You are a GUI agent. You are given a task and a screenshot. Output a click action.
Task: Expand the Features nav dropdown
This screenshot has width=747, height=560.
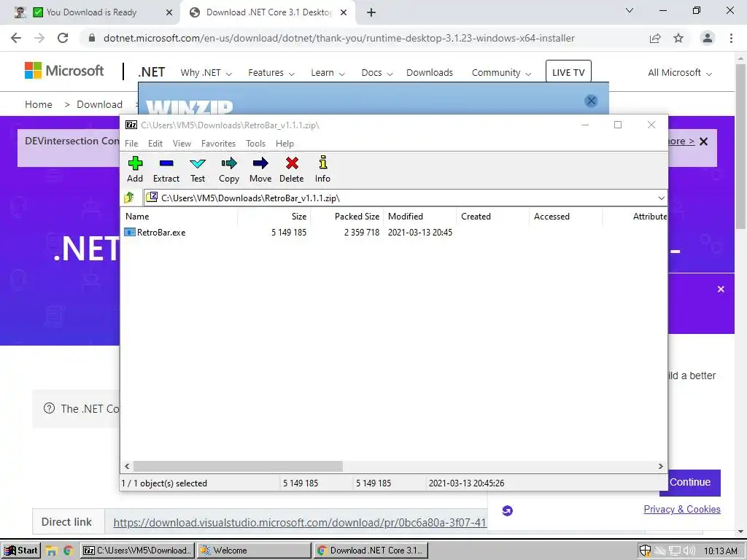[x=271, y=73]
